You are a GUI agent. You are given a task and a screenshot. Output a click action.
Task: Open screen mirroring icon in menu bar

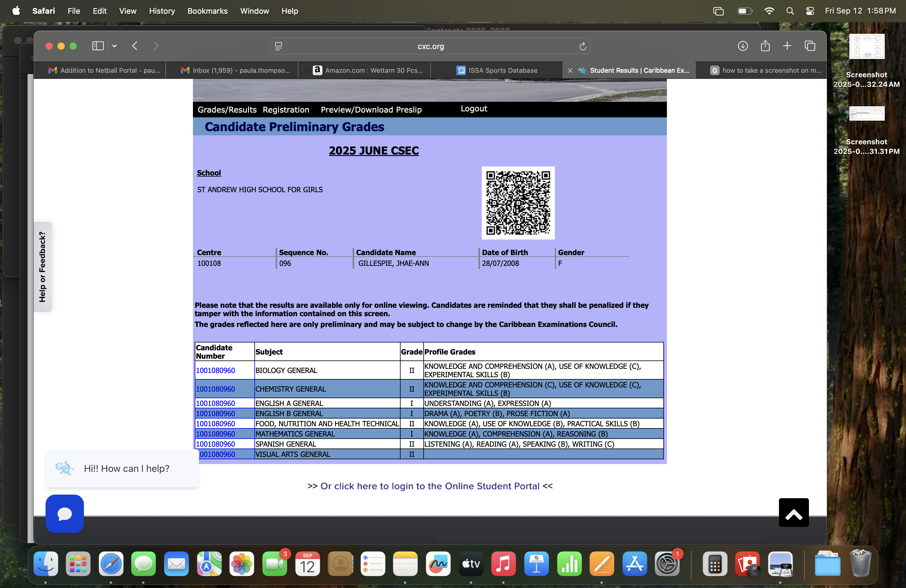[x=718, y=11]
